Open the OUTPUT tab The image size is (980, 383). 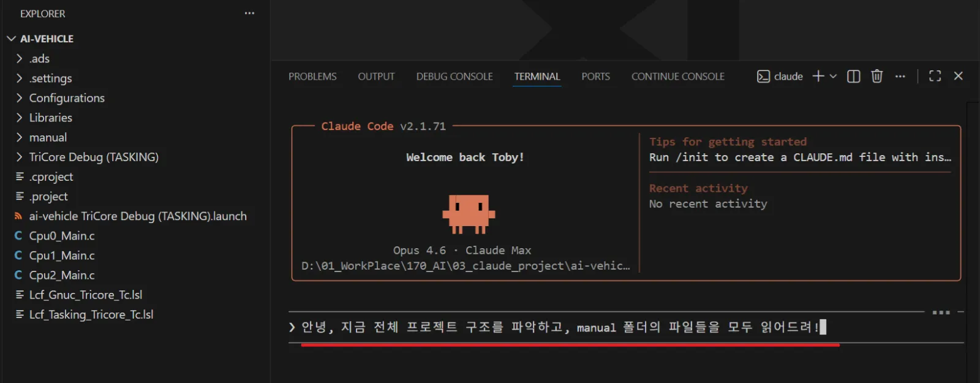pyautogui.click(x=376, y=77)
